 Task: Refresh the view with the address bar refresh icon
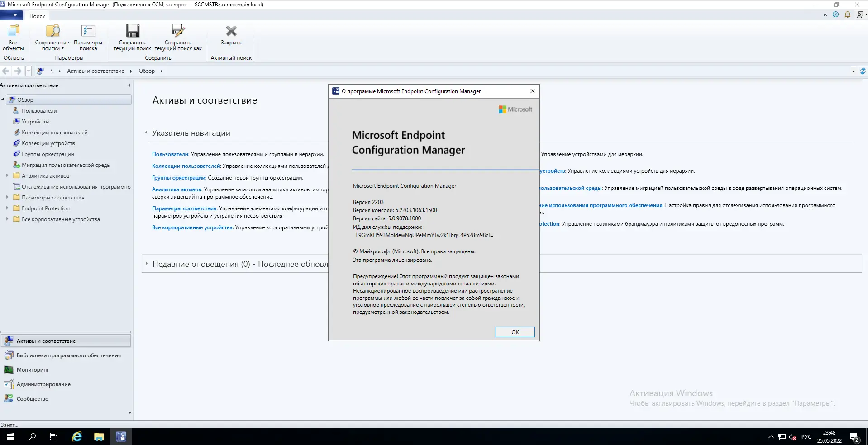pyautogui.click(x=863, y=71)
